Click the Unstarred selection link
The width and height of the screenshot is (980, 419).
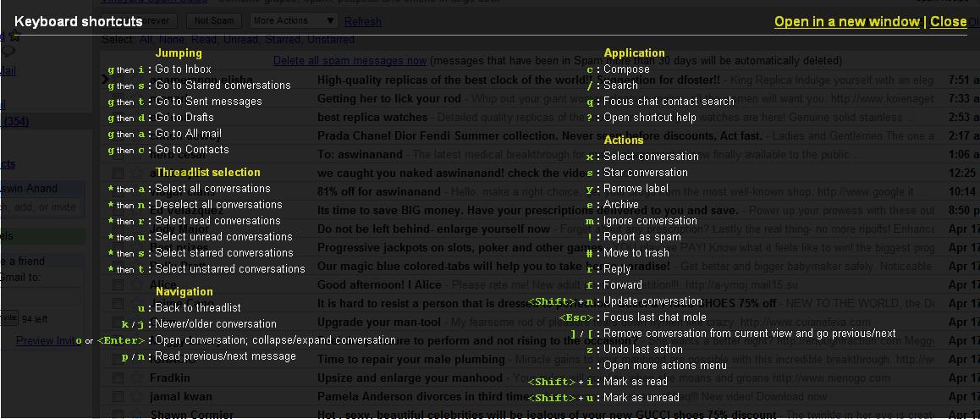point(331,40)
